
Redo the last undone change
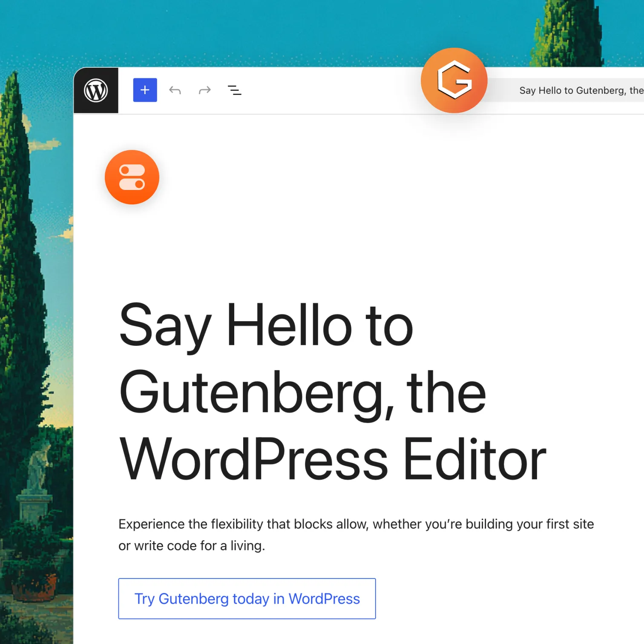click(205, 90)
